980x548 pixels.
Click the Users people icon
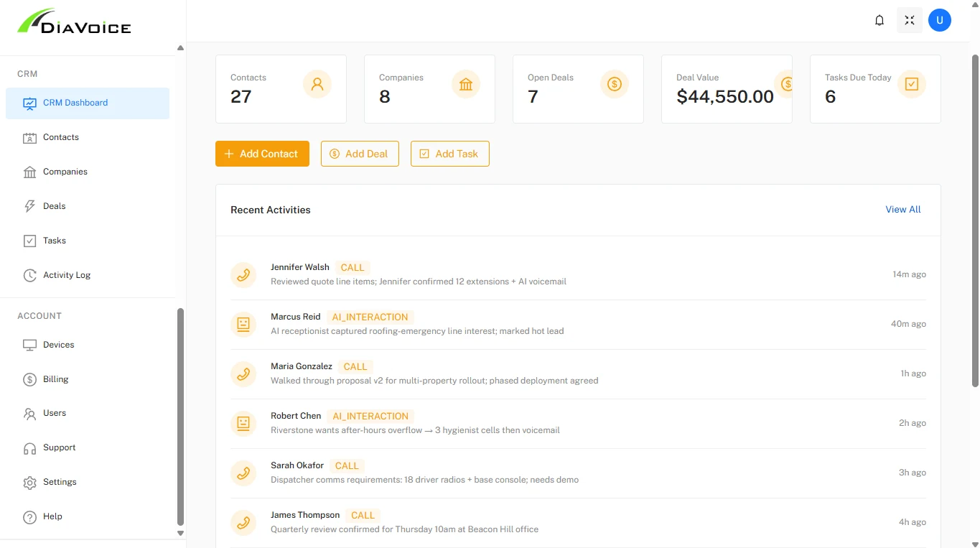[29, 414]
